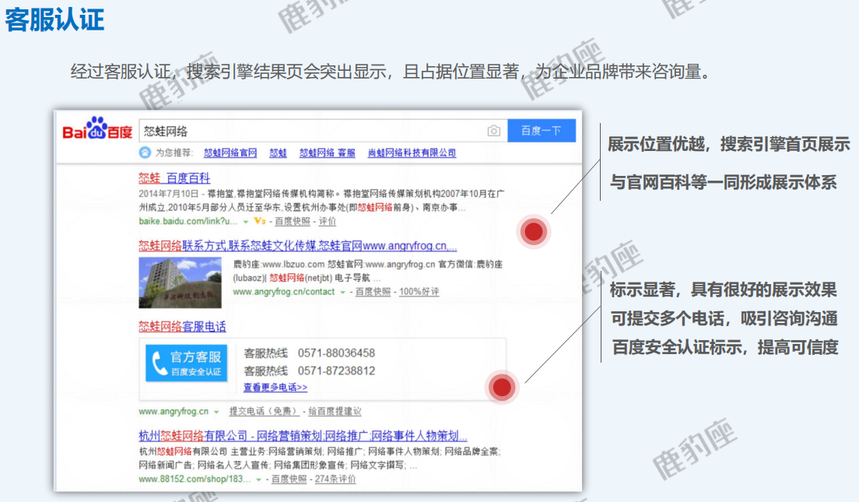Click the baike.baidu.com result URL

(x=188, y=221)
